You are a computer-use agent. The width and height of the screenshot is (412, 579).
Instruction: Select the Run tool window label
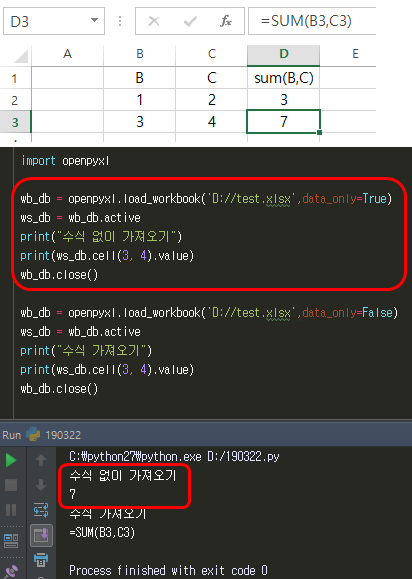point(11,435)
